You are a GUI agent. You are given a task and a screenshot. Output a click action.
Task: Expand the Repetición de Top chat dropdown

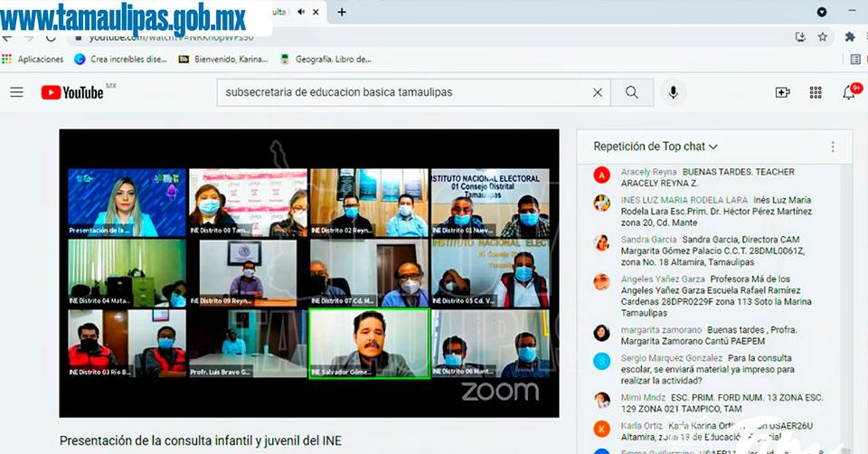click(x=656, y=147)
